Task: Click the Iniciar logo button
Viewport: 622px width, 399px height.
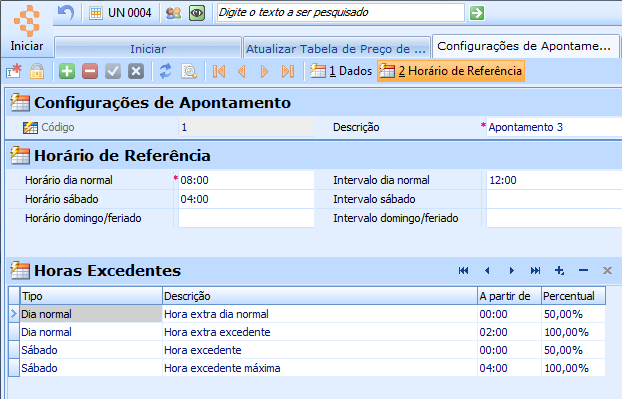Action: click(x=27, y=29)
